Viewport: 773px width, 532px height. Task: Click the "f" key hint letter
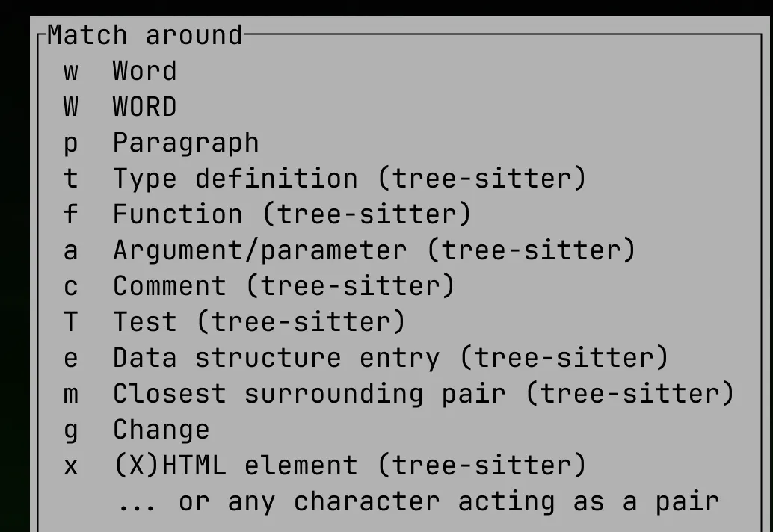pyautogui.click(x=70, y=215)
